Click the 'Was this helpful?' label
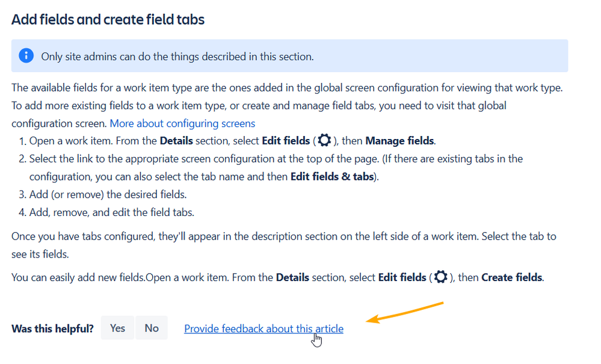The width and height of the screenshot is (601, 364). pos(53,329)
